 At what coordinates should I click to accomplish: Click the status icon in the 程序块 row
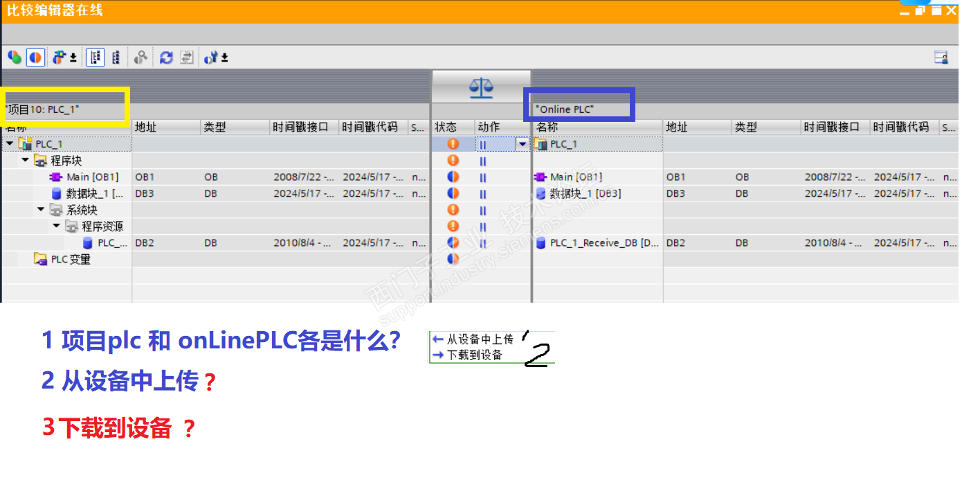[453, 160]
